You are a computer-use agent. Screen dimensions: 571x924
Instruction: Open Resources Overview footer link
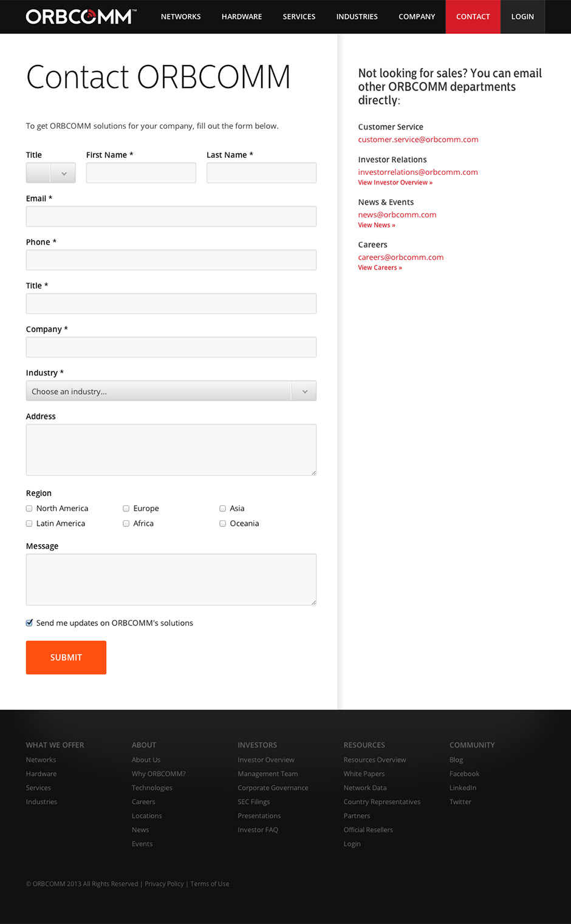(x=375, y=760)
